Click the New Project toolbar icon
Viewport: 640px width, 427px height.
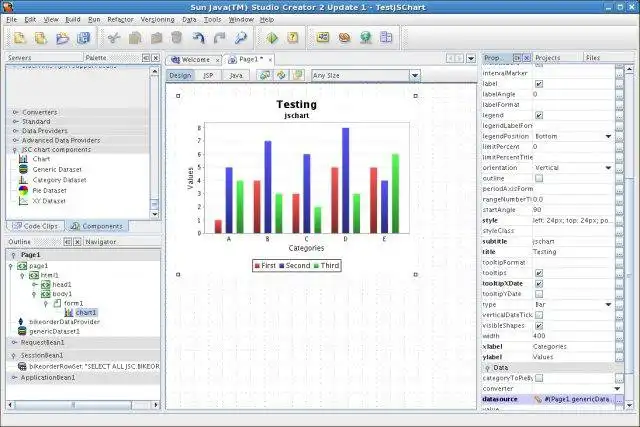point(19,38)
